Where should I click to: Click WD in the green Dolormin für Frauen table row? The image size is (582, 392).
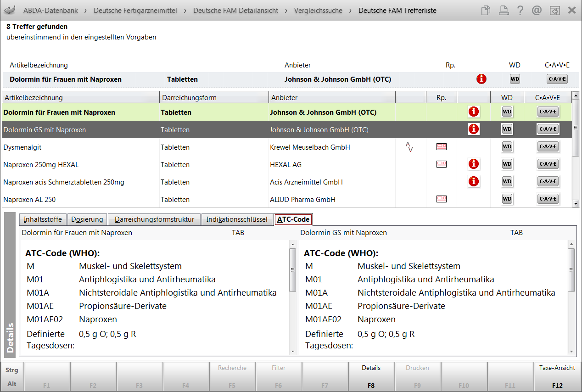507,112
